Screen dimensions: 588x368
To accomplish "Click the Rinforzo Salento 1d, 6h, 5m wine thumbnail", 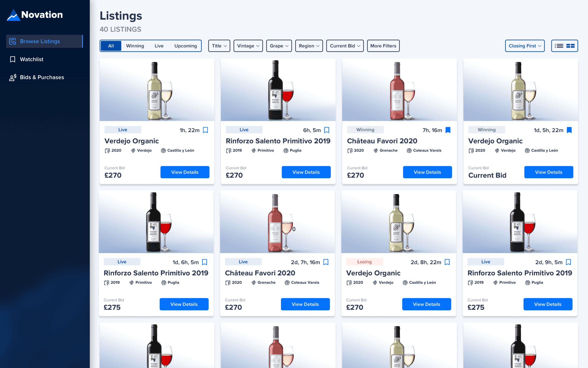I will [x=156, y=222].
